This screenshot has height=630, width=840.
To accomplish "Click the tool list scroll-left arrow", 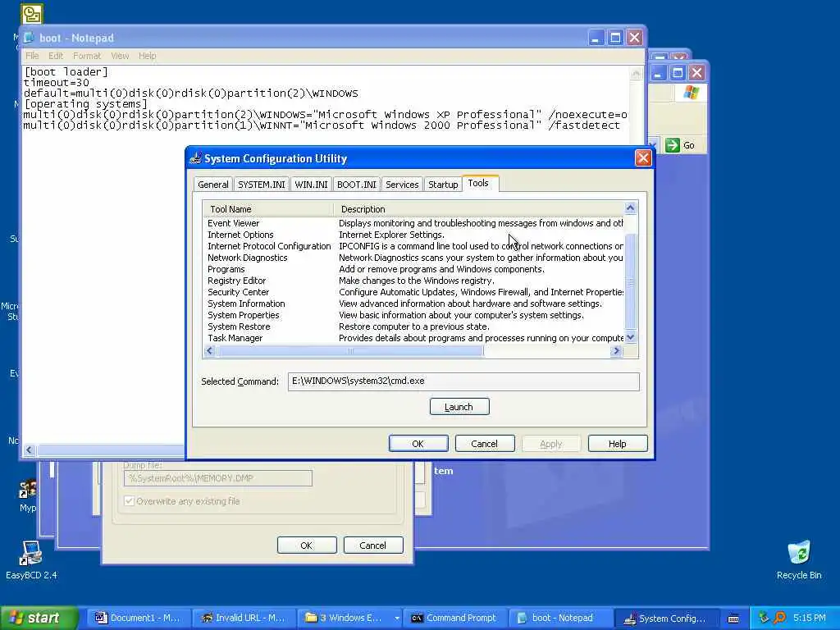I will [209, 351].
